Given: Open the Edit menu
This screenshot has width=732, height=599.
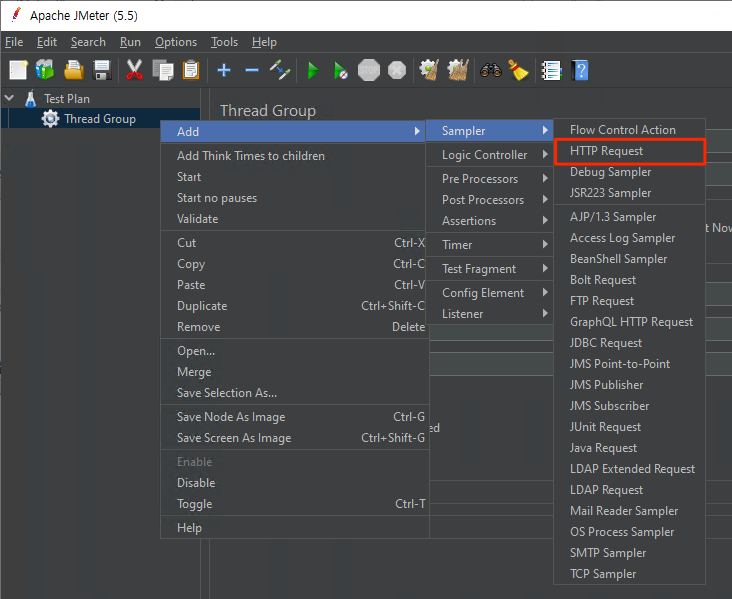Looking at the screenshot, I should pos(47,42).
